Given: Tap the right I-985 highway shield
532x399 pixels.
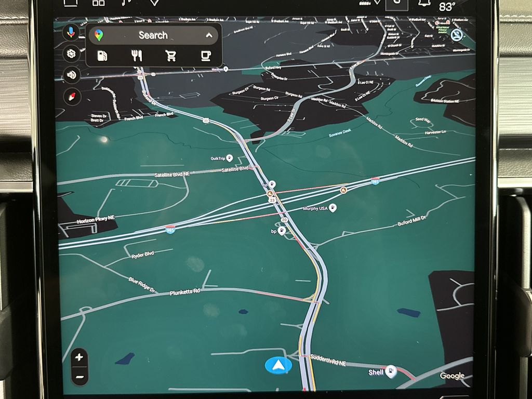Looking at the screenshot, I should pos(375,181).
